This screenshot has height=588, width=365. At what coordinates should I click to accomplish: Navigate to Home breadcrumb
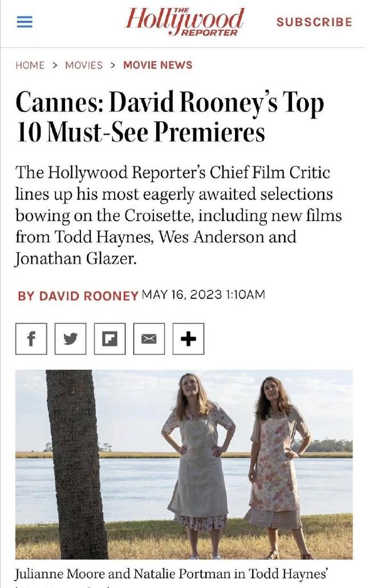click(30, 66)
